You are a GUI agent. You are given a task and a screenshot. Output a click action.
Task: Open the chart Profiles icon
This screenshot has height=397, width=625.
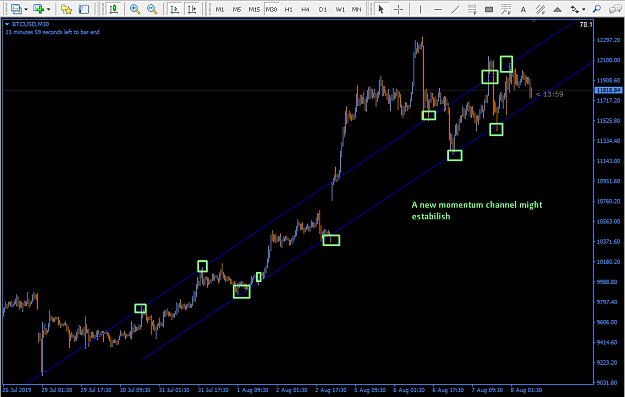click(x=16, y=9)
